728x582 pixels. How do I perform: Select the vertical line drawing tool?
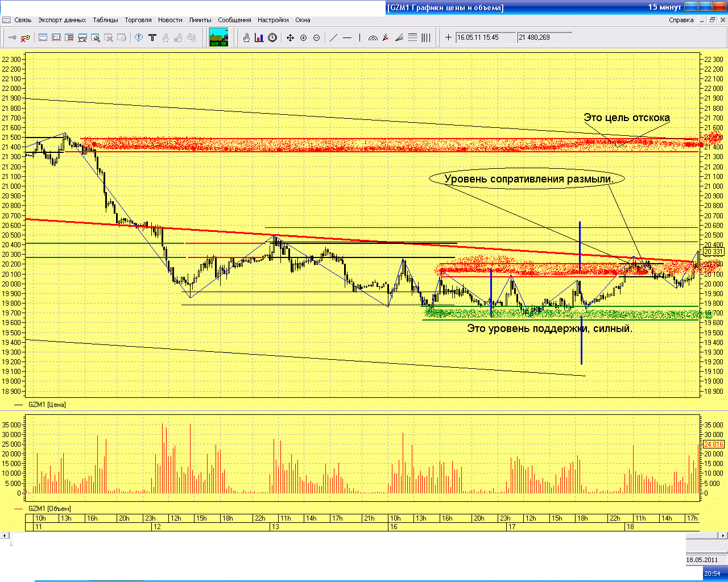click(359, 38)
